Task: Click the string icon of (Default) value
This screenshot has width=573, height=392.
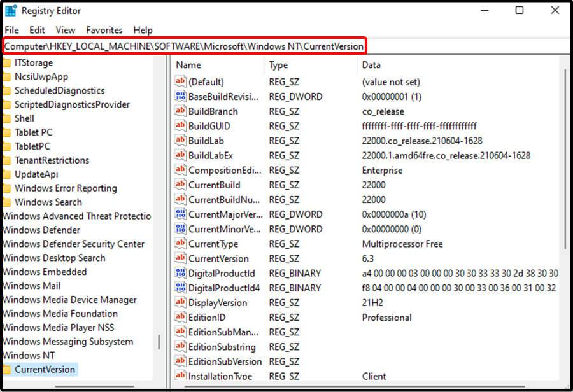Action: pyautogui.click(x=181, y=81)
